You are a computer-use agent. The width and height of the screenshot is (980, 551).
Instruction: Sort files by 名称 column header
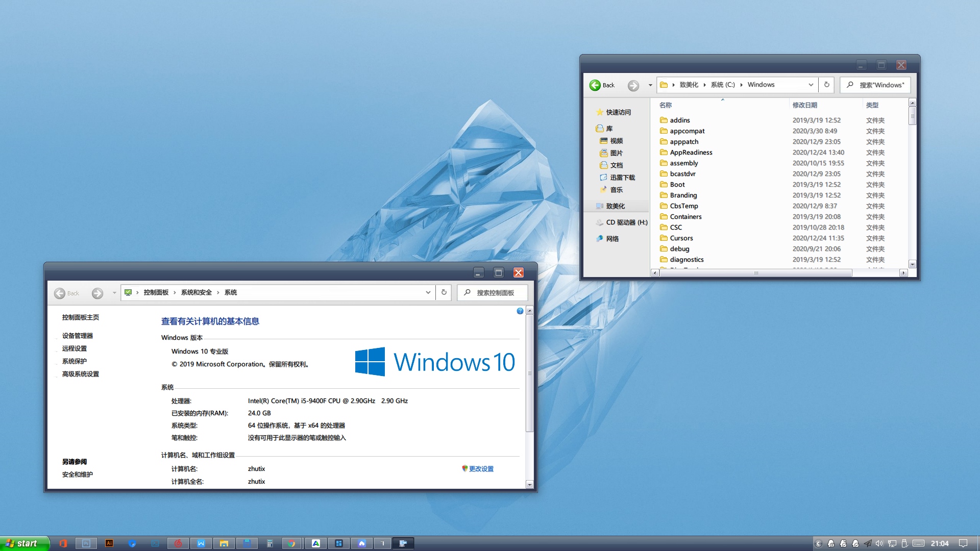point(666,105)
